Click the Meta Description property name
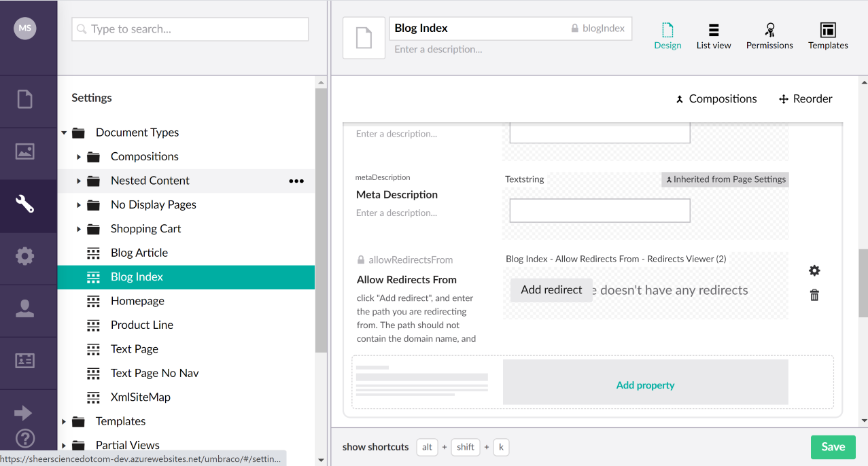 tap(397, 195)
